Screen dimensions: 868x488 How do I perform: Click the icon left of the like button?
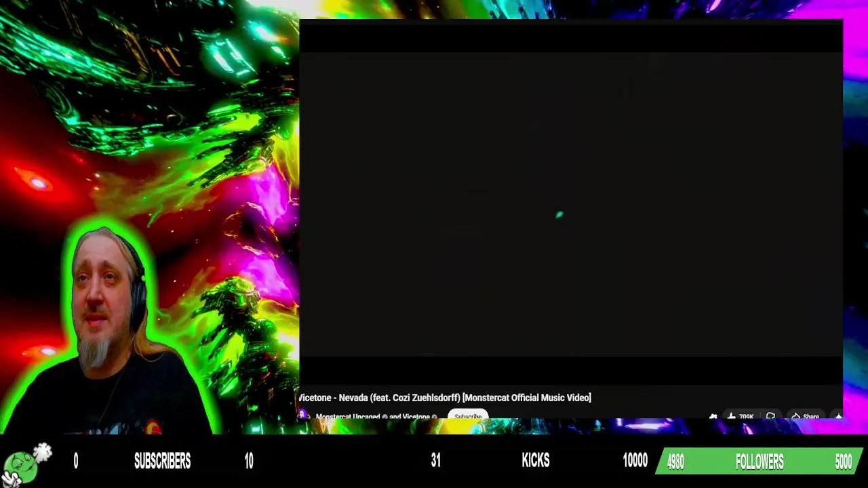pos(713,417)
